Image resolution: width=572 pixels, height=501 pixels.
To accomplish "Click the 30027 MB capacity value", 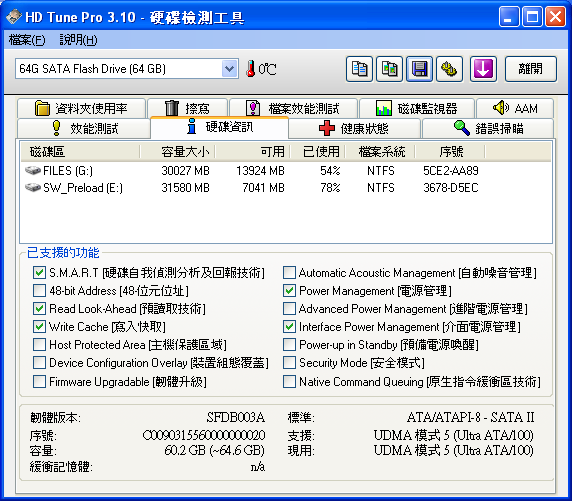I will (x=185, y=170).
